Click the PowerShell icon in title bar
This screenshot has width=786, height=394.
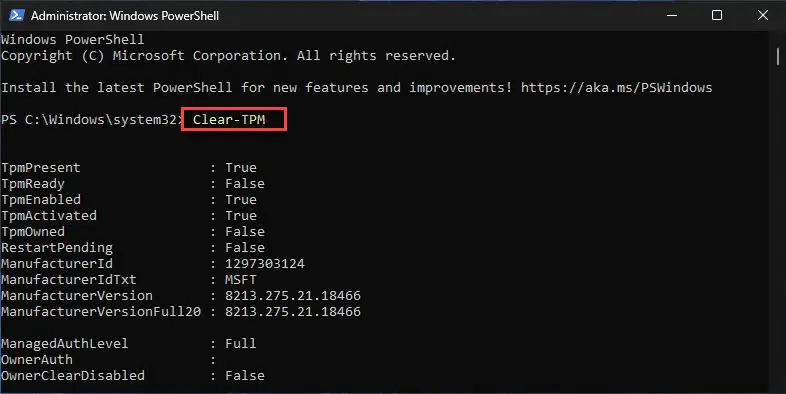16,16
